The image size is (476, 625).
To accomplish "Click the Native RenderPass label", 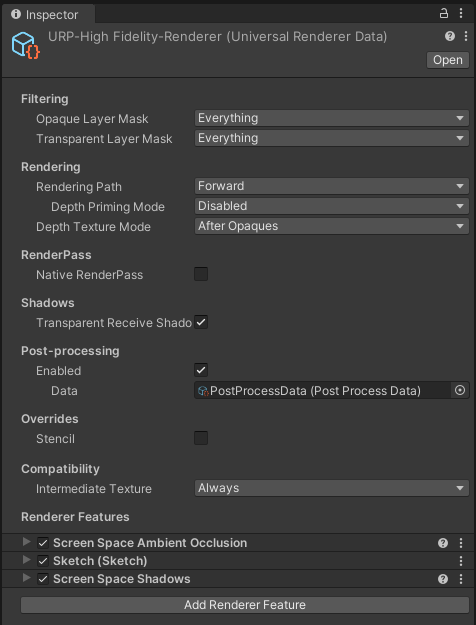I will pyautogui.click(x=90, y=275).
